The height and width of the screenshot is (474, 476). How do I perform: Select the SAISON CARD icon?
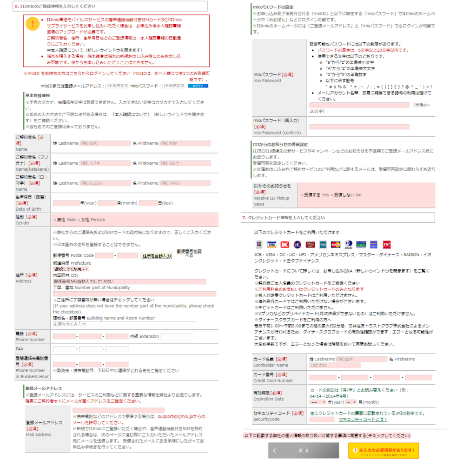click(361, 244)
